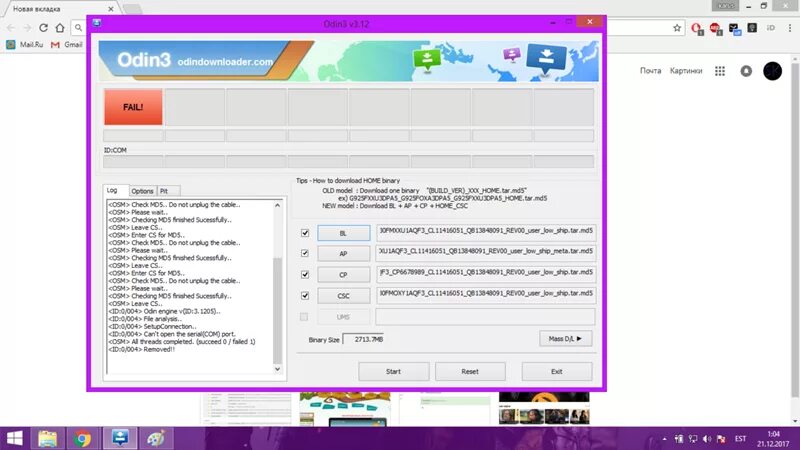This screenshot has width=800, height=450.
Task: Switch to the Pit tab
Action: pyautogui.click(x=167, y=191)
